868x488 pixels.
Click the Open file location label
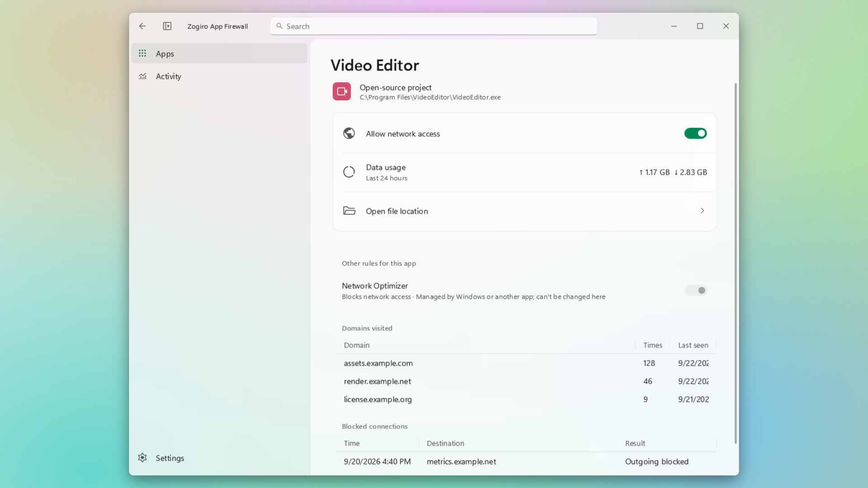click(x=397, y=211)
